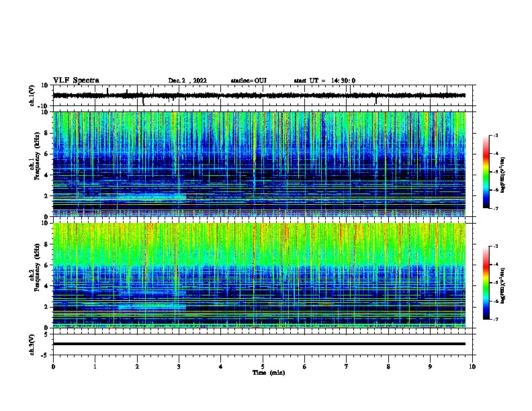
Task: Click the time axis tick label "1"
Action: point(95,367)
